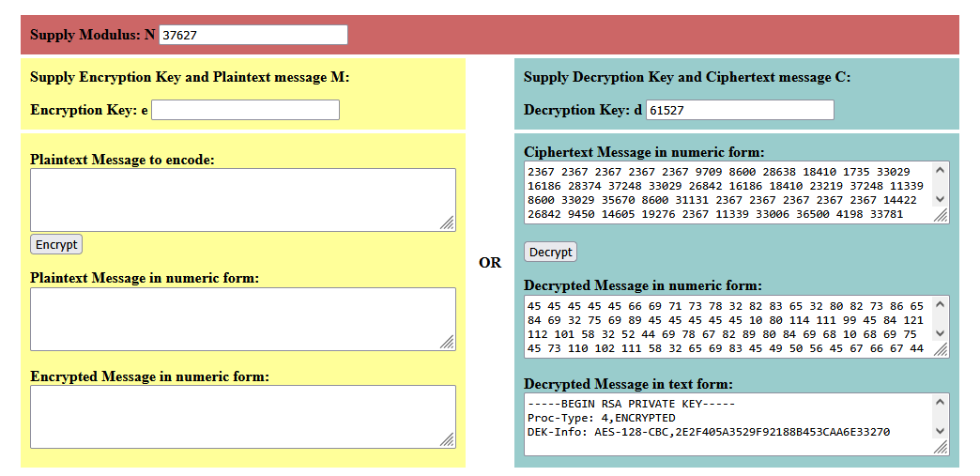
Task: Grab resize handle of Plaintext numeric form box
Action: [x=448, y=342]
